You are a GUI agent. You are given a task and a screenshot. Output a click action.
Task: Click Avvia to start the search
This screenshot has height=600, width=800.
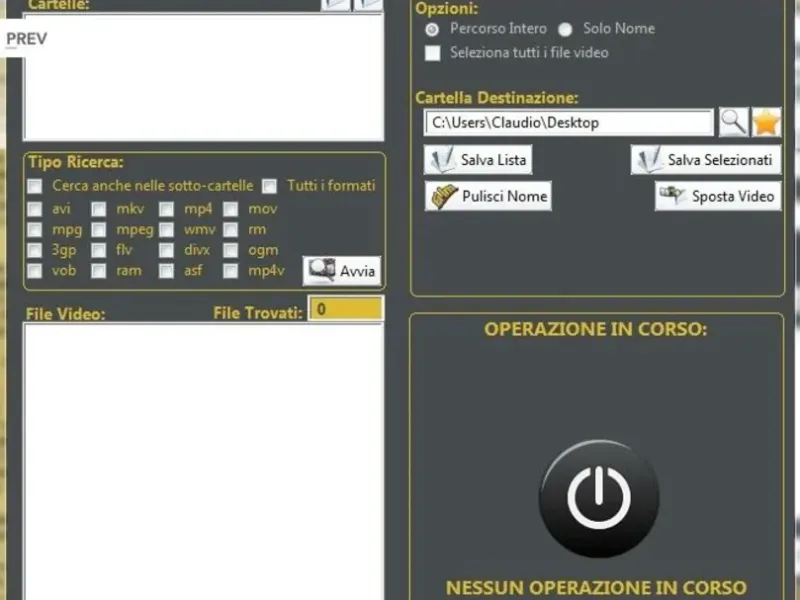coord(342,270)
